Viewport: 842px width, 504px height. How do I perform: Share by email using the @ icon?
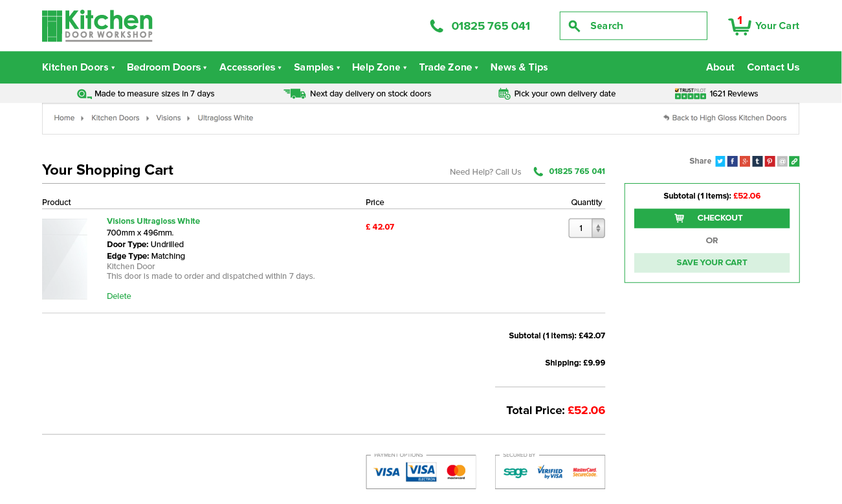click(782, 161)
